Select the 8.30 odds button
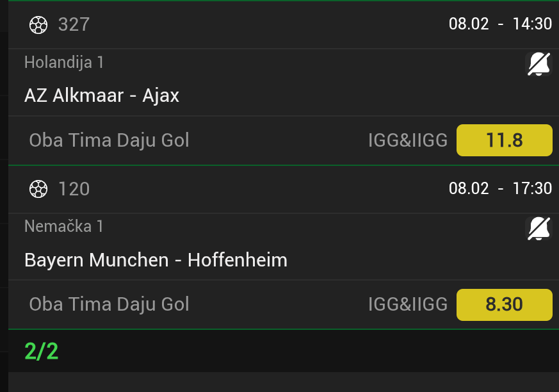The width and height of the screenshot is (559, 392). [504, 304]
